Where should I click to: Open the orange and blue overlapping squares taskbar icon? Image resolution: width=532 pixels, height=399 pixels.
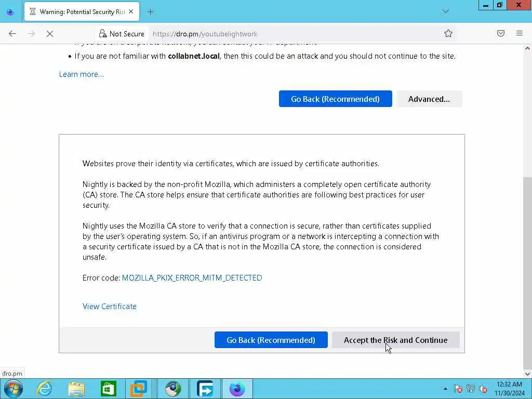click(x=138, y=389)
